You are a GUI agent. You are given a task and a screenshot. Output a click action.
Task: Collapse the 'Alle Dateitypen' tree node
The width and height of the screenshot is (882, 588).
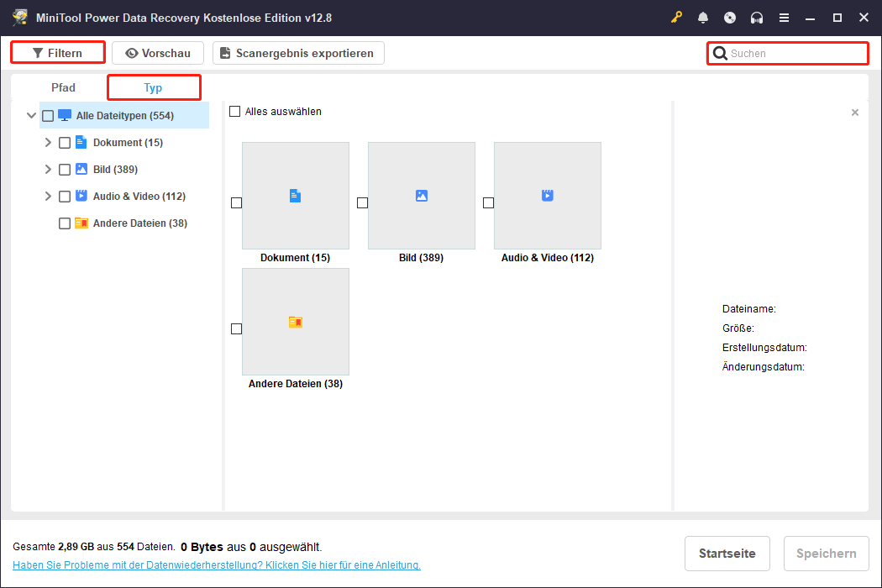pos(31,116)
